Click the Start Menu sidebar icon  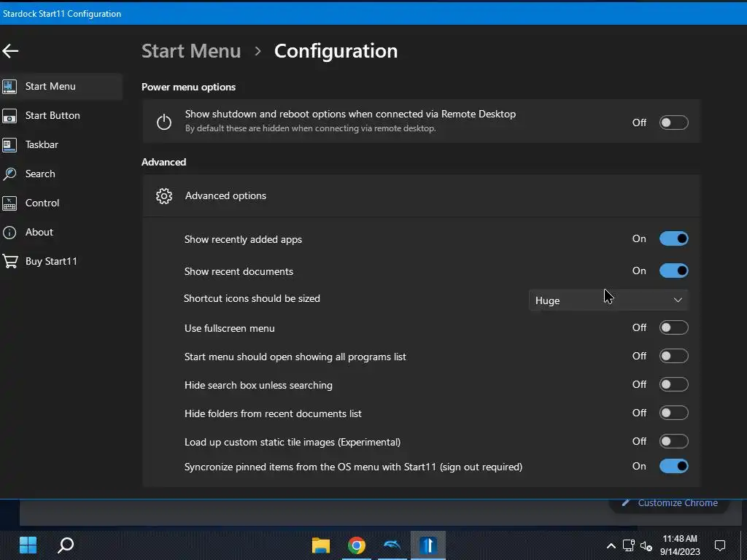click(x=9, y=86)
